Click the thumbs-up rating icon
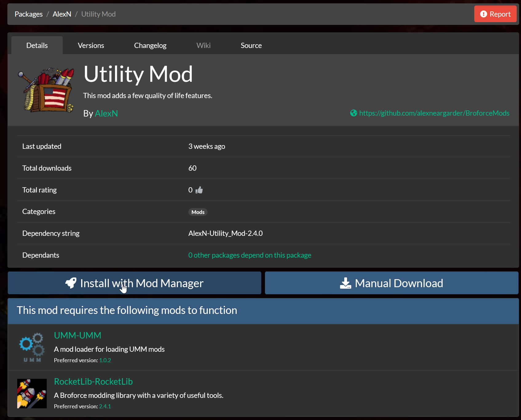 (x=199, y=190)
